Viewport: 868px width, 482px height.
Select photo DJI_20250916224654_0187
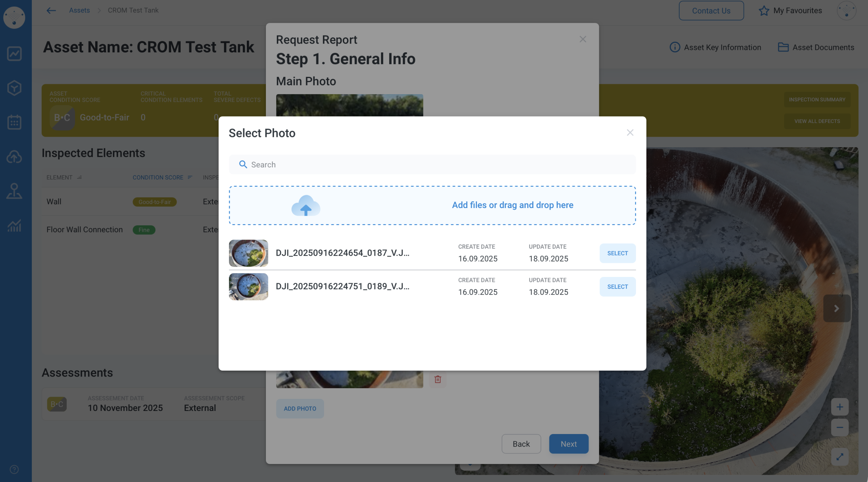617,253
